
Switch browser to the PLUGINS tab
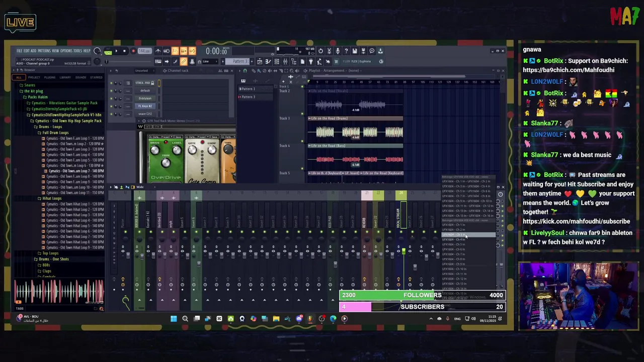49,77
